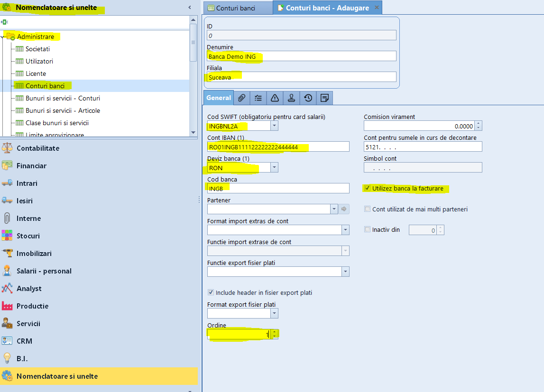This screenshot has width=544, height=392.
Task: Switch to the Conturi banci tab
Action: (x=235, y=8)
